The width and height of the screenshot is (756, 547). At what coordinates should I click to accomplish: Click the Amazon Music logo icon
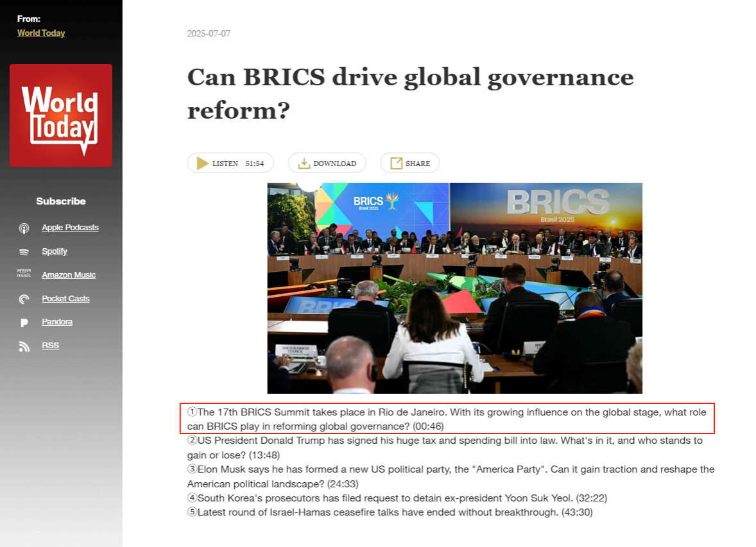(x=24, y=273)
